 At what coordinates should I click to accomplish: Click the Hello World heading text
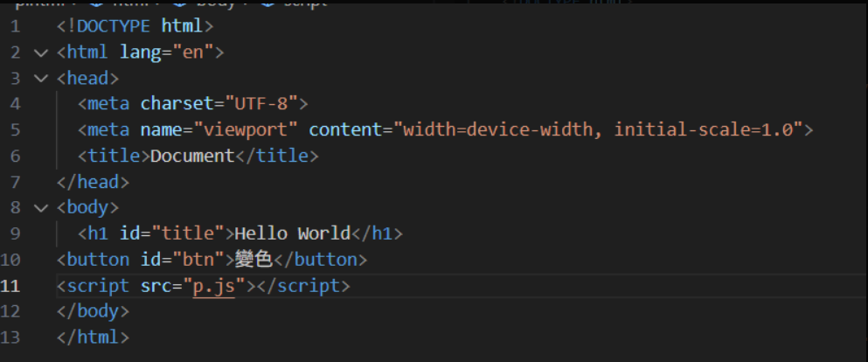click(x=293, y=233)
